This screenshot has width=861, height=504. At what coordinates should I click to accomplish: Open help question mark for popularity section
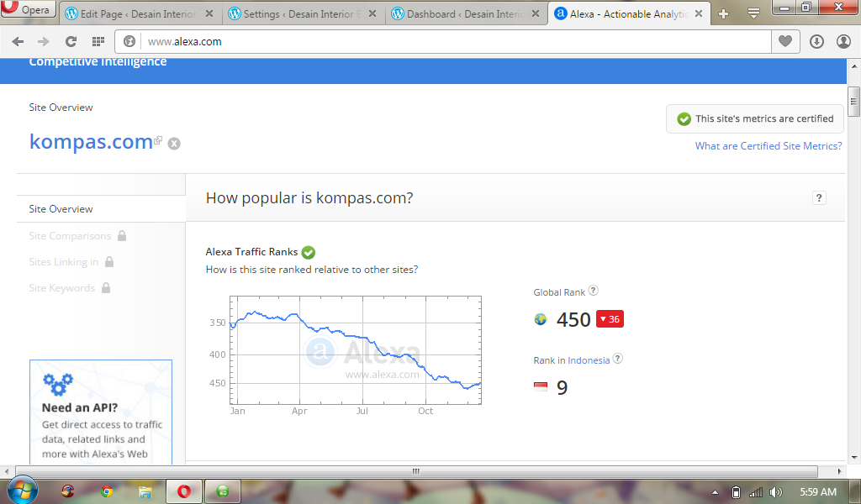tap(819, 198)
